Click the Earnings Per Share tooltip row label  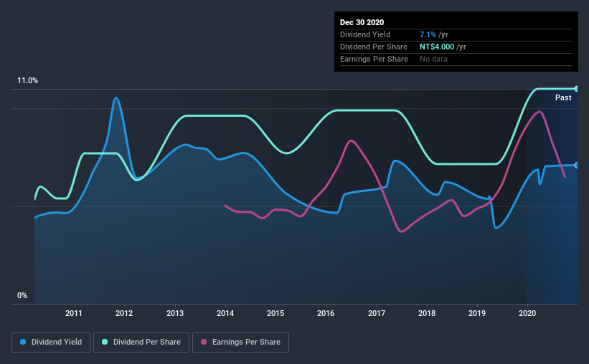click(x=374, y=59)
